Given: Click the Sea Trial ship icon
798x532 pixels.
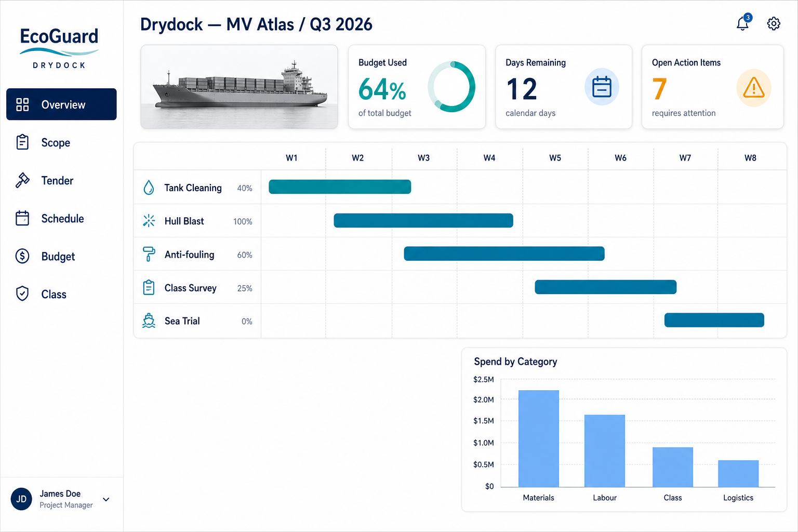Looking at the screenshot, I should (x=149, y=321).
